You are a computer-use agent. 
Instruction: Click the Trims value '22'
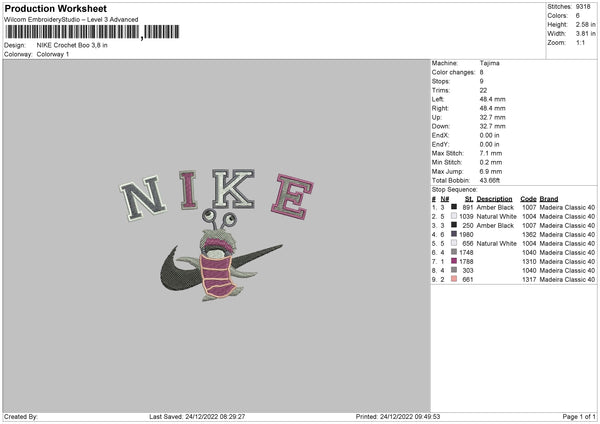click(x=483, y=90)
